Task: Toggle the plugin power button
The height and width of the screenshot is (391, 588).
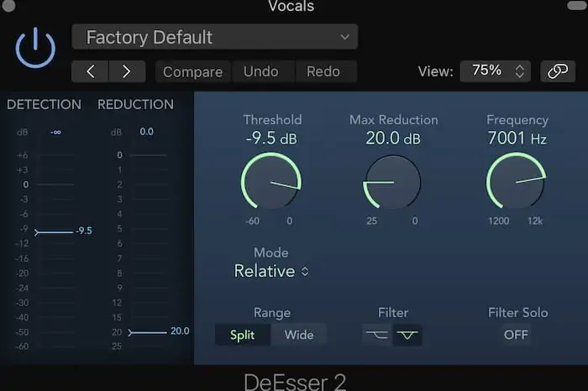Action: point(35,48)
